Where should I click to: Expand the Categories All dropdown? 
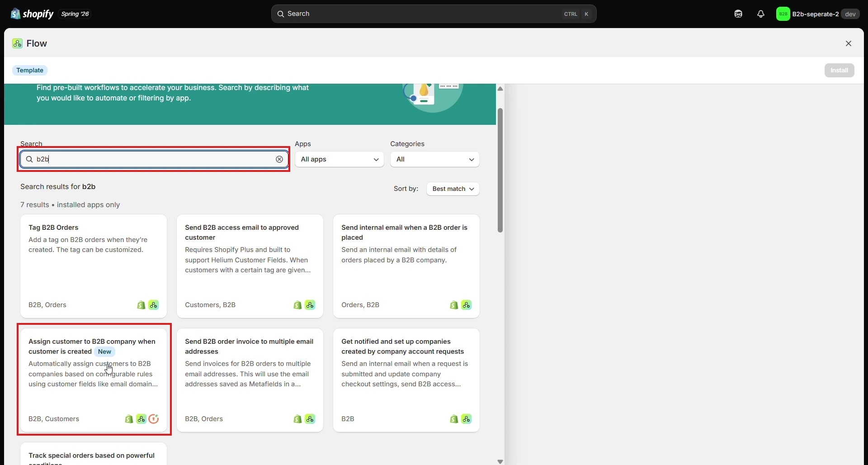click(434, 159)
